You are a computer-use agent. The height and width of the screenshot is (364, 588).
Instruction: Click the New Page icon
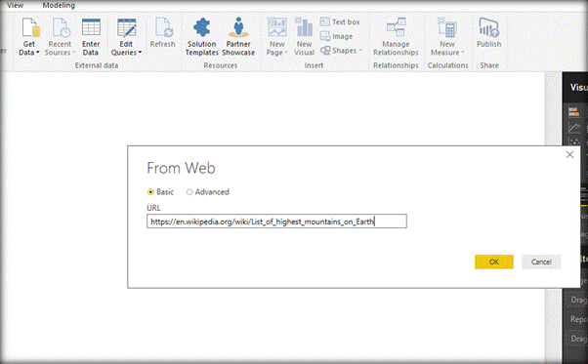click(x=277, y=27)
